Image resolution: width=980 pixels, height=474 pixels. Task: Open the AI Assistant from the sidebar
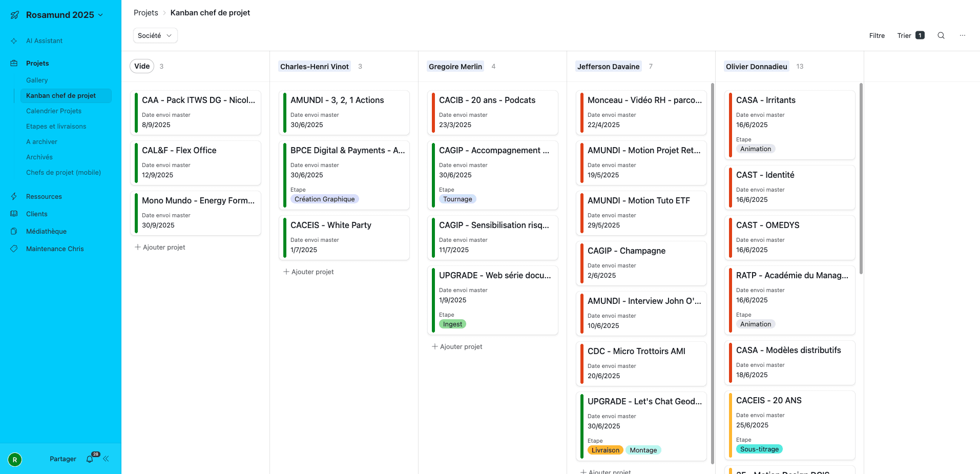click(x=45, y=40)
